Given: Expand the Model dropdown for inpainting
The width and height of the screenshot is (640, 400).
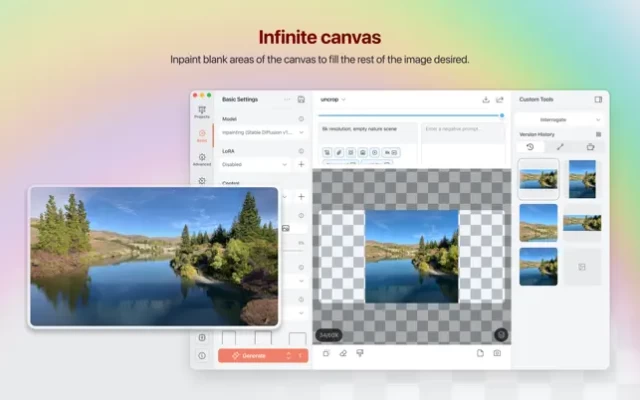Looking at the screenshot, I should click(x=259, y=132).
